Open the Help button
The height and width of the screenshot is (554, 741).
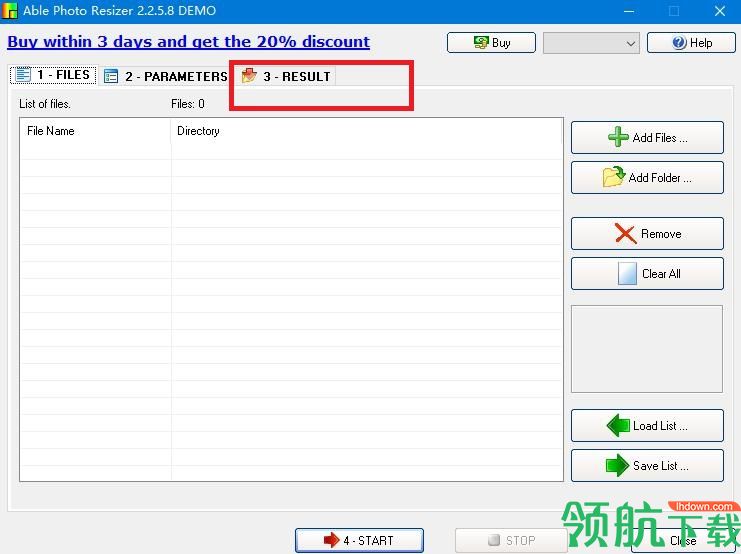pos(691,43)
